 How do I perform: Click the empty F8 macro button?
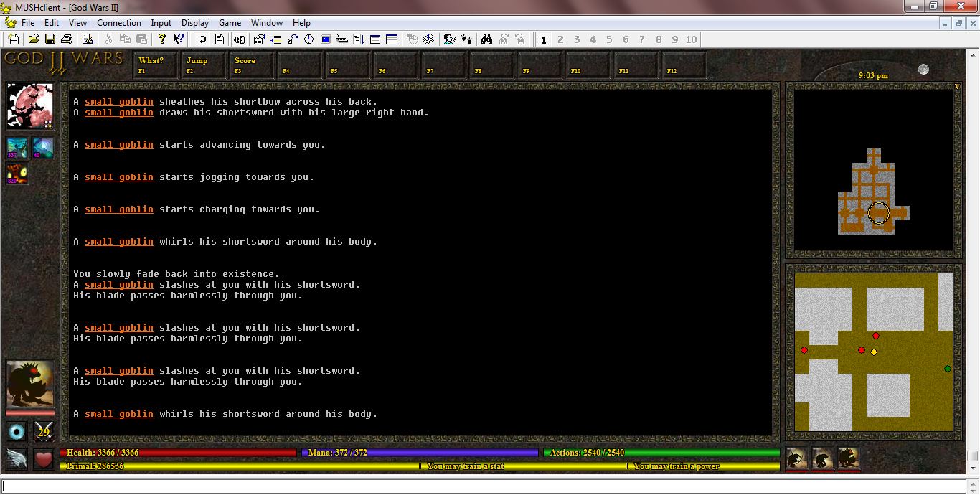coord(491,65)
